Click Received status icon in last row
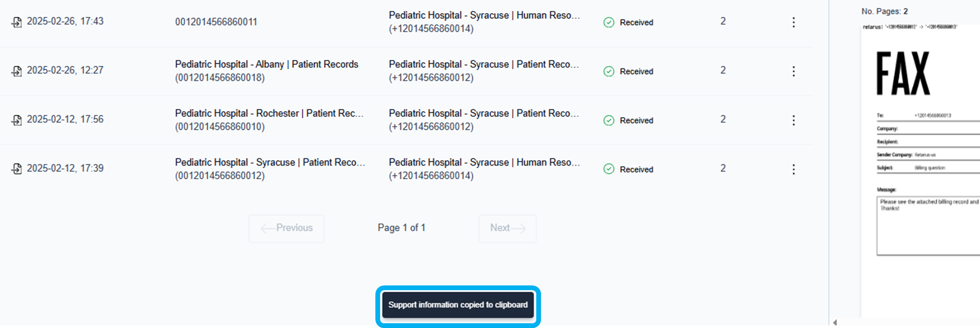This screenshot has width=980, height=328. tap(609, 169)
